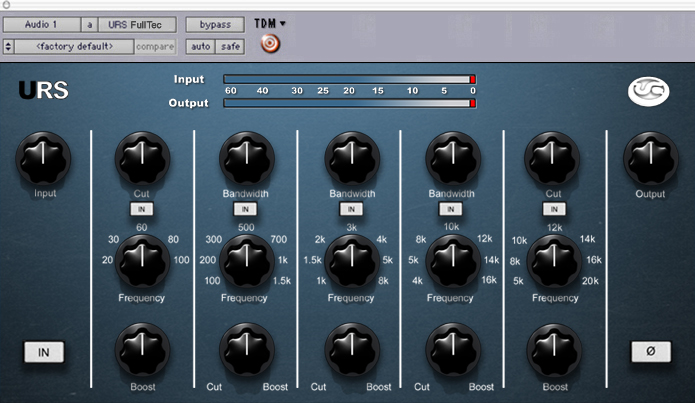The height and width of the screenshot is (403, 695).
Task: Click the 10k band Bandwidth knob
Action: [x=453, y=158]
